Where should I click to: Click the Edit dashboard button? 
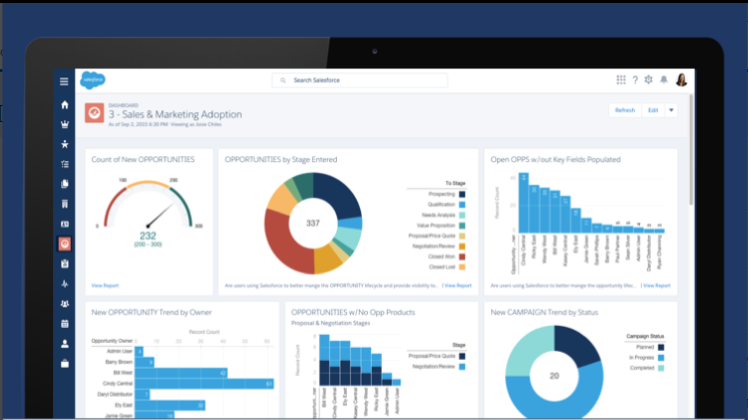click(x=653, y=110)
